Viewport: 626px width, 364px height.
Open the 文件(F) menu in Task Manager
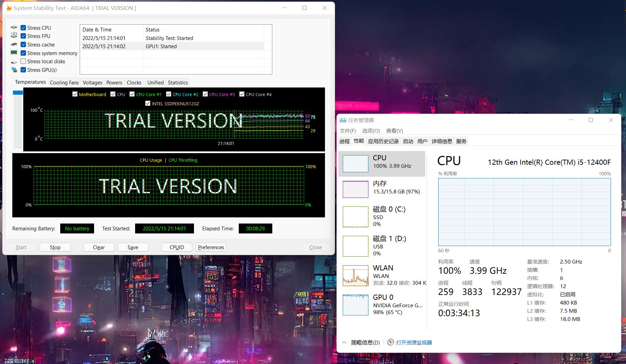click(x=348, y=131)
